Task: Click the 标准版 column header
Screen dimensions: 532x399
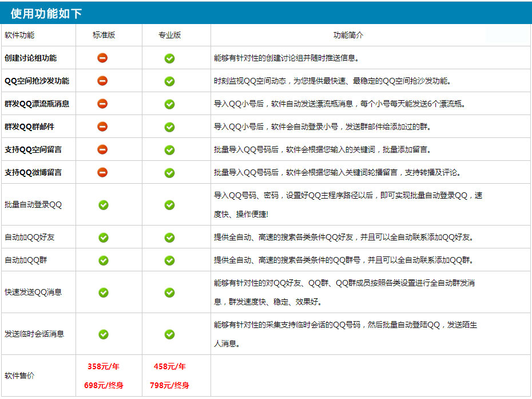Action: (104, 35)
